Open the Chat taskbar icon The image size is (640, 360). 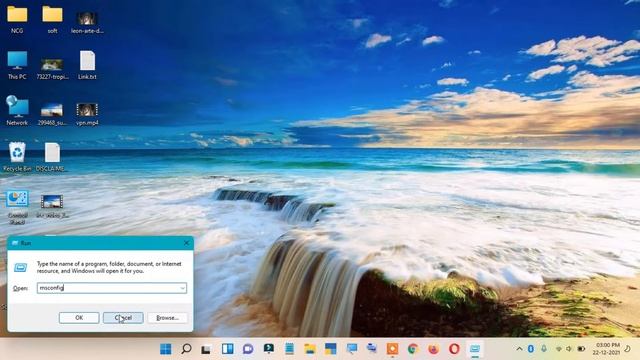(x=248, y=349)
